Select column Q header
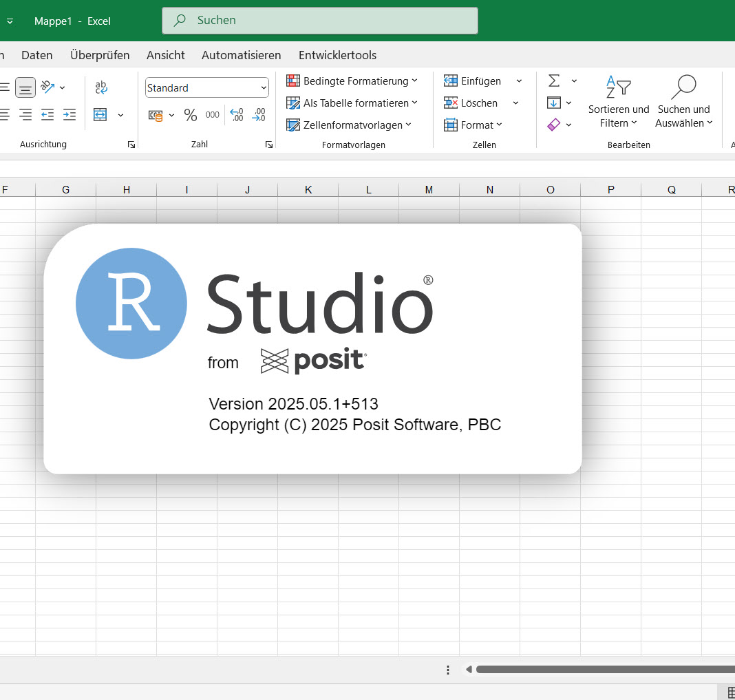 tap(671, 189)
